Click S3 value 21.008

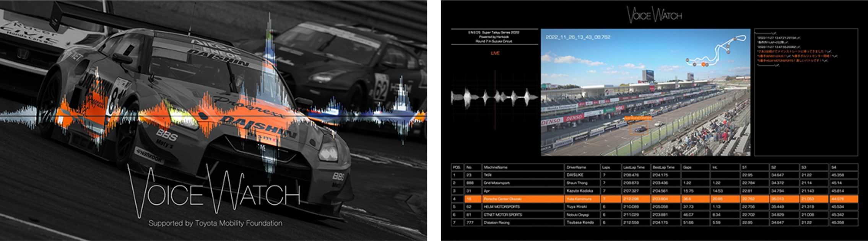coord(807,215)
